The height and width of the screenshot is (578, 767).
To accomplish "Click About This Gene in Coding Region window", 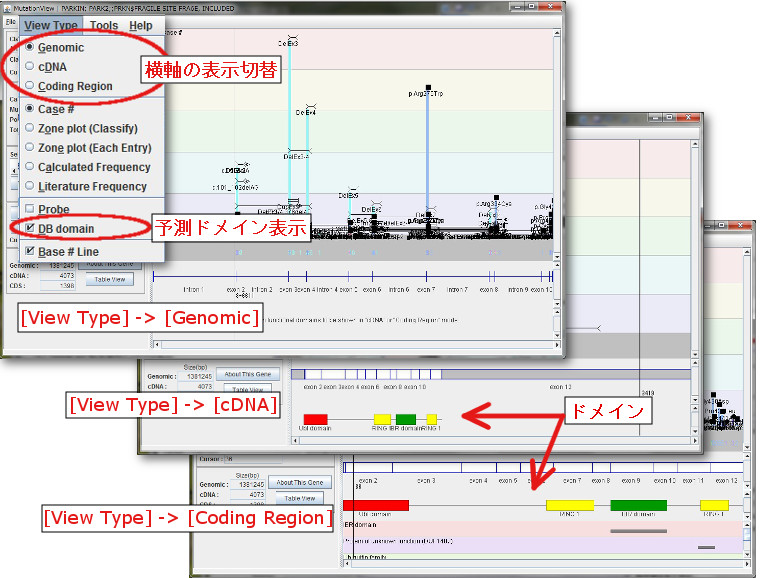I will pyautogui.click(x=299, y=483).
